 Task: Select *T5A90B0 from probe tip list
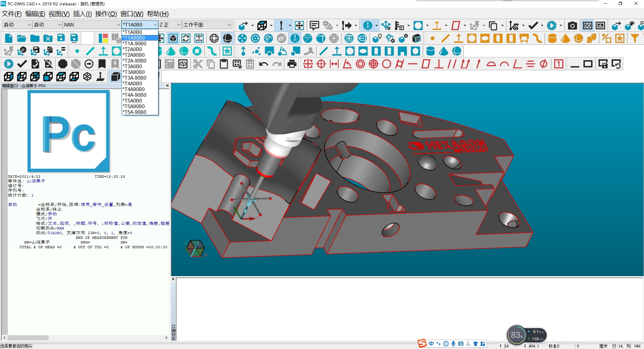tap(140, 106)
